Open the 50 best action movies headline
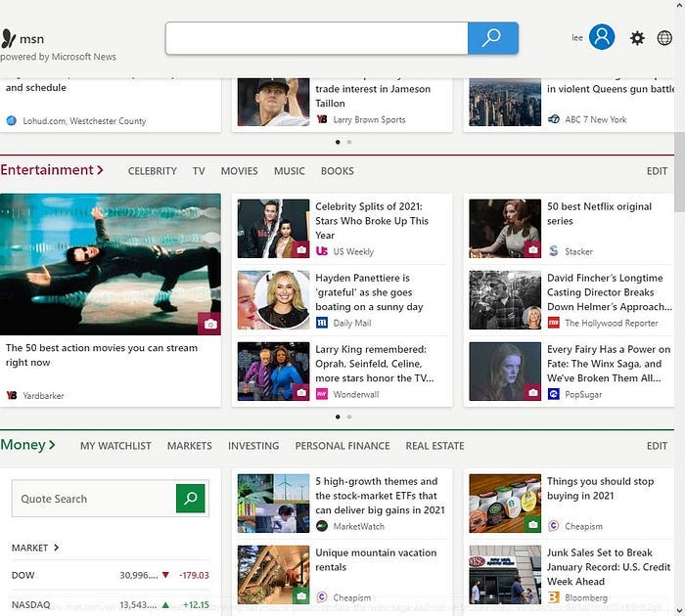The image size is (685, 616). tap(102, 355)
